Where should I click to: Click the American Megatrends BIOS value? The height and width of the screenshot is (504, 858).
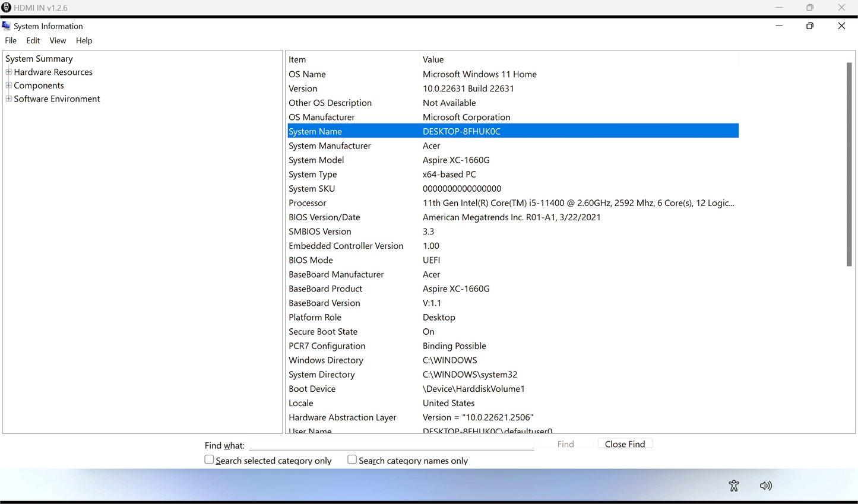point(512,217)
